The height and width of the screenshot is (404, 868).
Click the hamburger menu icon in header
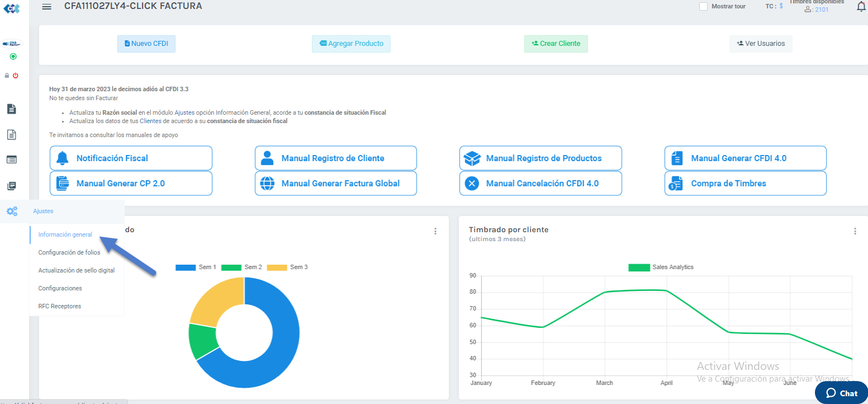(47, 7)
